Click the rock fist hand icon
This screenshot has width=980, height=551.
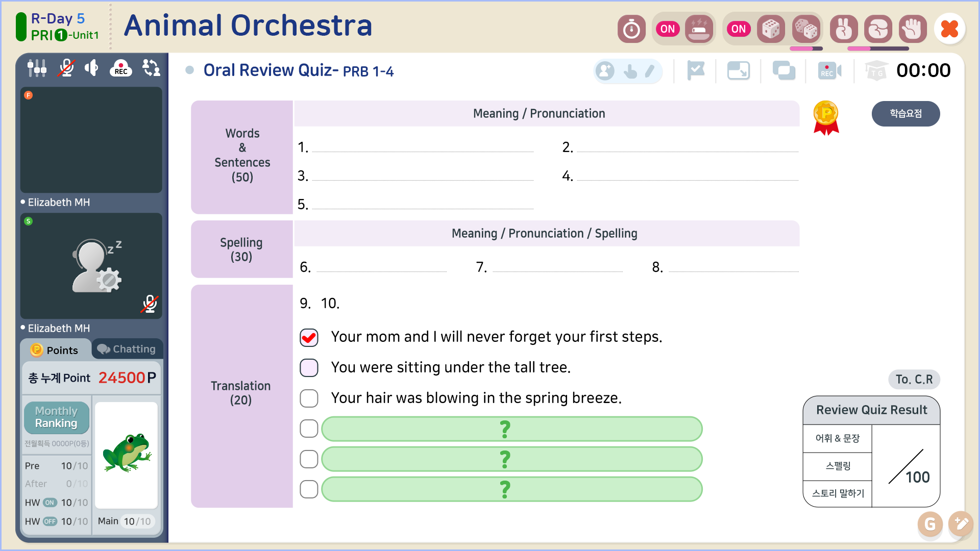point(878,29)
